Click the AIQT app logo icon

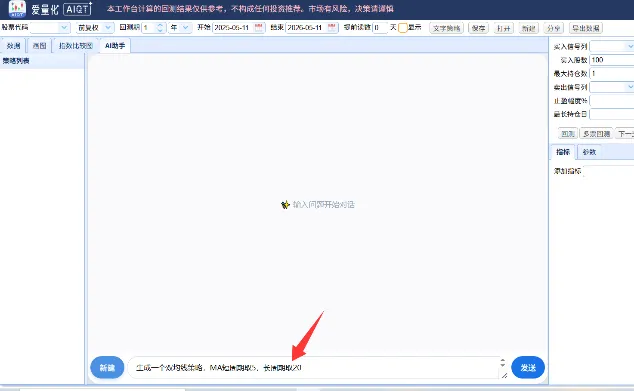tap(17, 9)
